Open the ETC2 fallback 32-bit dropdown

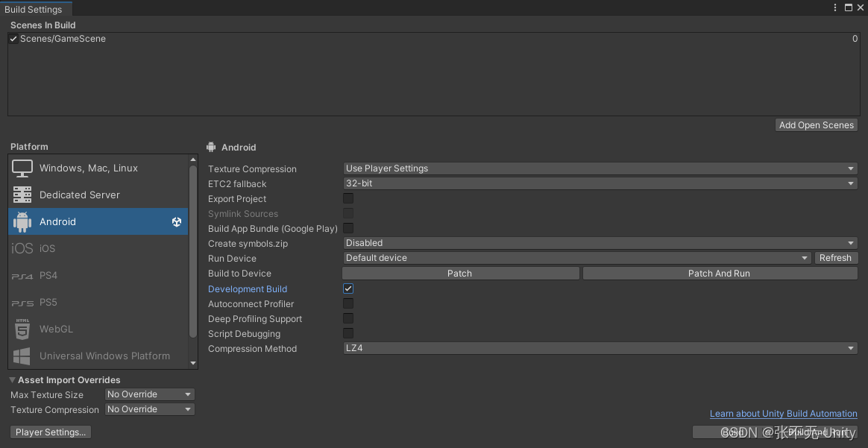pyautogui.click(x=600, y=183)
